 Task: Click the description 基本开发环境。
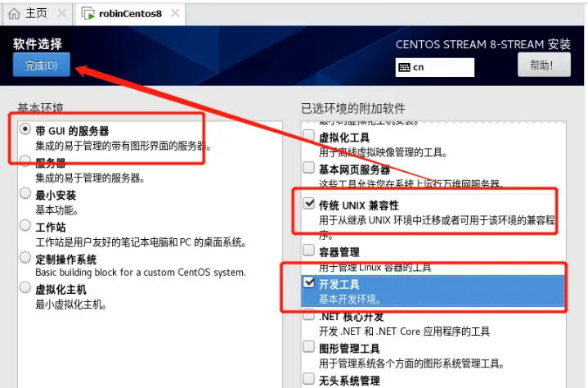pyautogui.click(x=350, y=299)
